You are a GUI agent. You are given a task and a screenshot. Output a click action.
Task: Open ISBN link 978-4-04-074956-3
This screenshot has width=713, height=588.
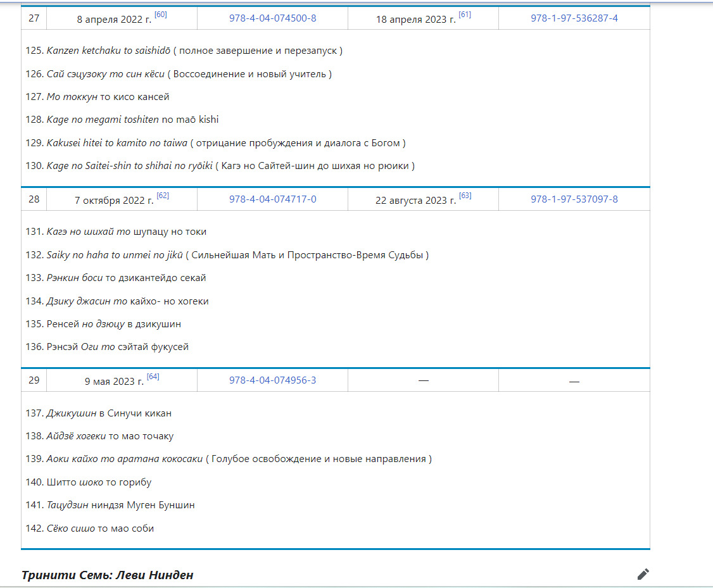pyautogui.click(x=272, y=380)
